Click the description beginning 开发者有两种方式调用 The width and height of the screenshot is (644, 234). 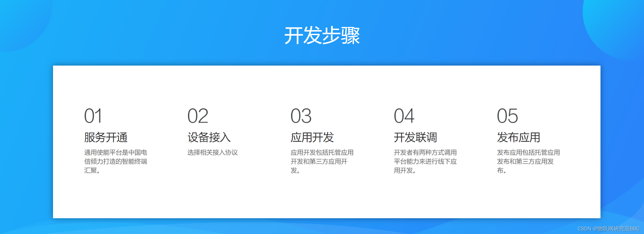click(425, 161)
